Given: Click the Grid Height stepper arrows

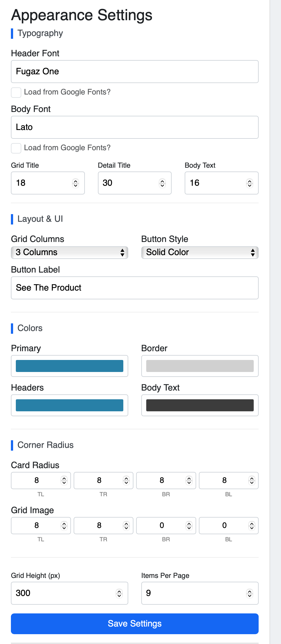Looking at the screenshot, I should pos(119,593).
